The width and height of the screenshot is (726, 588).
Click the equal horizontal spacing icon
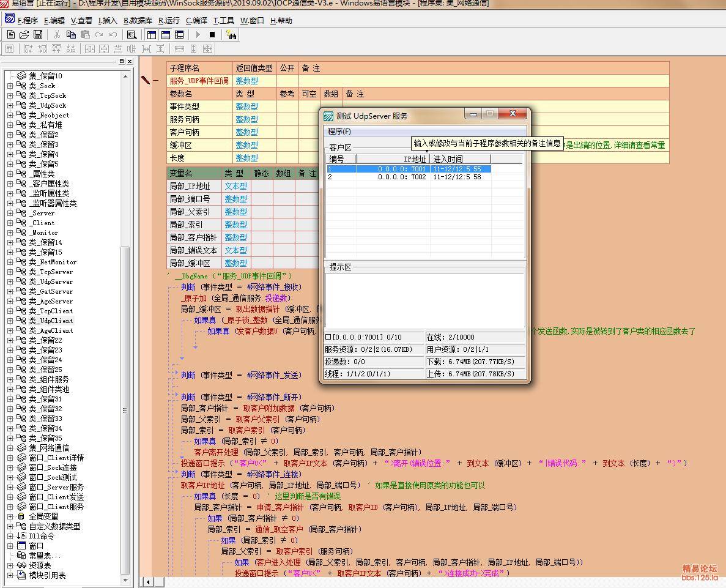pyautogui.click(x=146, y=48)
